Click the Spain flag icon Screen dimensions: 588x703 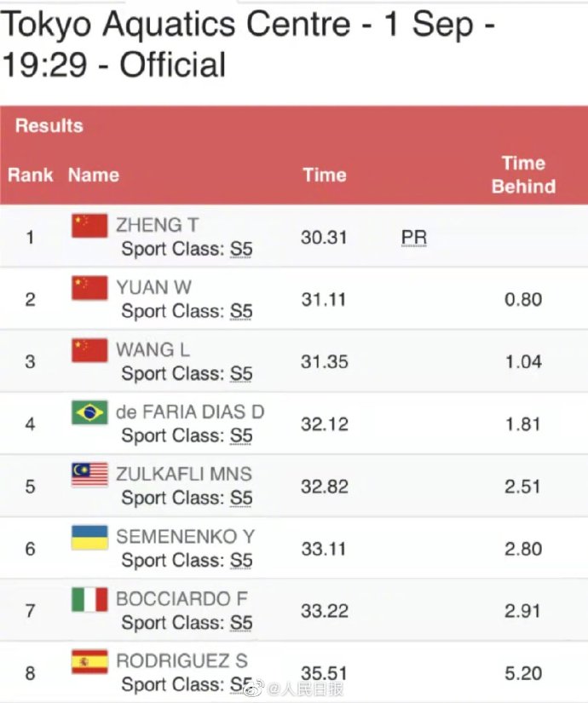89,662
